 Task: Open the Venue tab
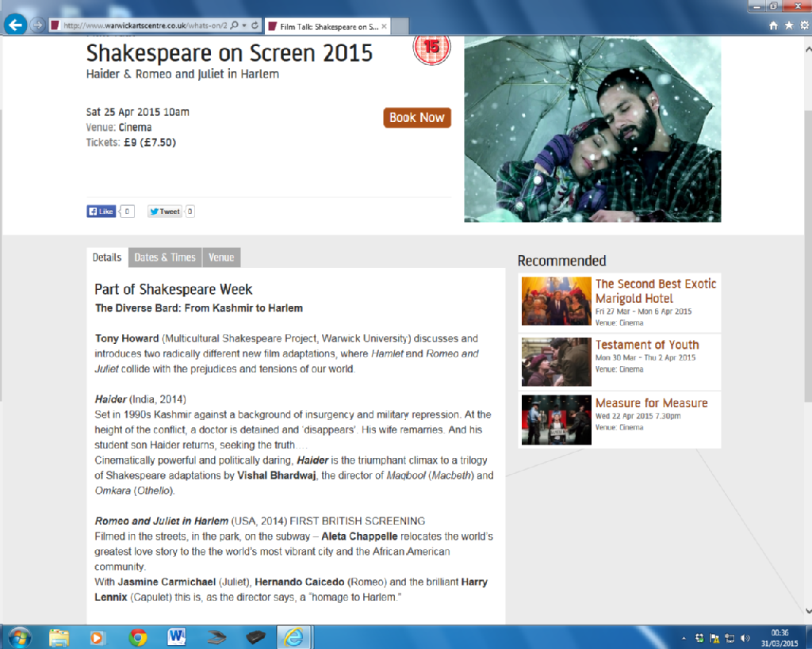pyautogui.click(x=221, y=258)
